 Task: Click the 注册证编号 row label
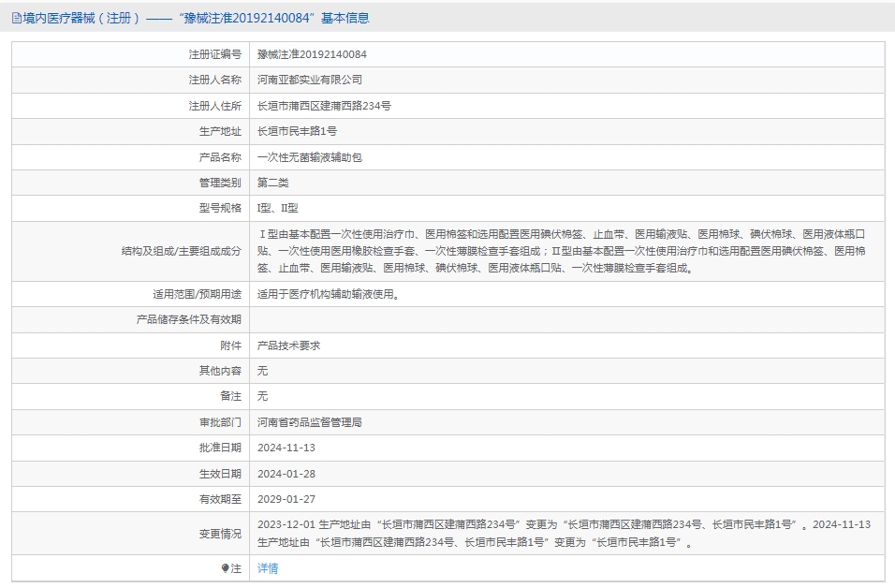click(215, 54)
